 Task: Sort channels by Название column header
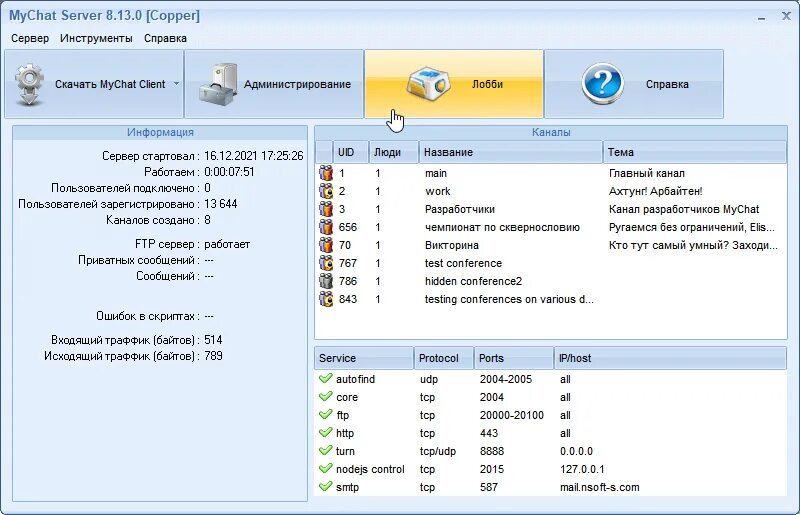pyautogui.click(x=511, y=152)
